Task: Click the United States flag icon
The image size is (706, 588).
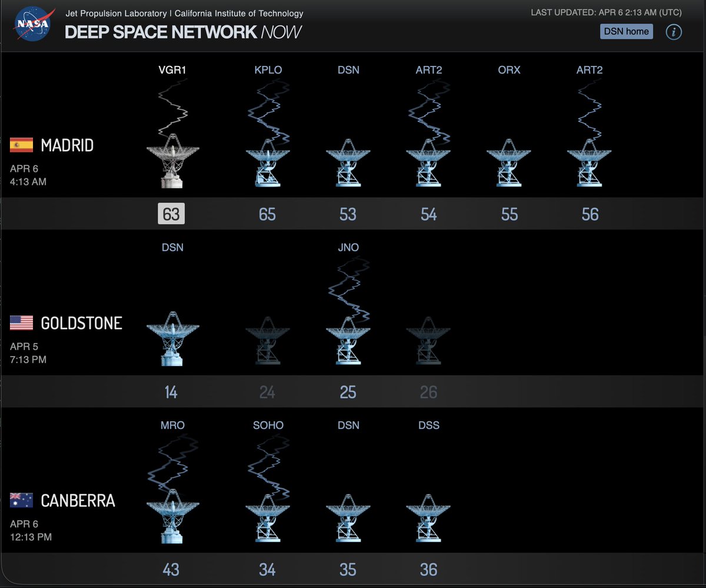Action: 21,323
